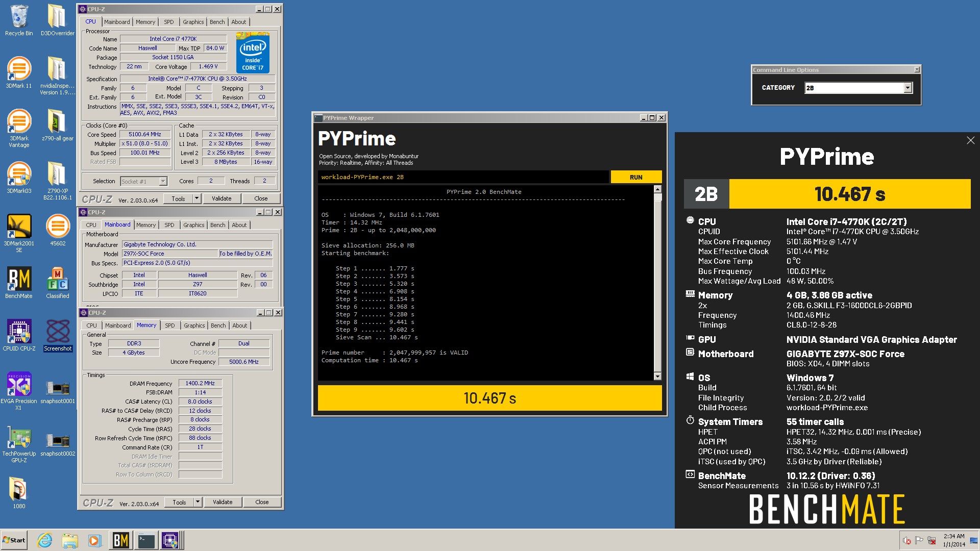The width and height of the screenshot is (980, 551).
Task: Close the BenchMate result panel with X
Action: (970, 140)
